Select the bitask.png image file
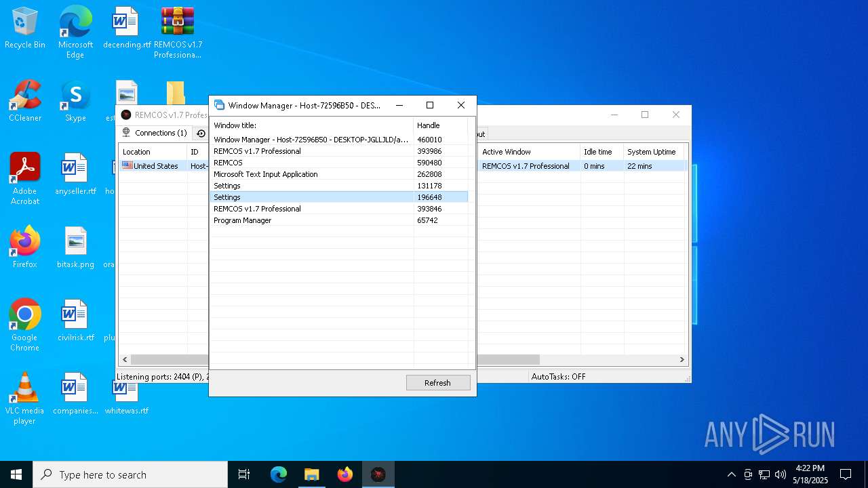868x488 pixels. point(75,248)
